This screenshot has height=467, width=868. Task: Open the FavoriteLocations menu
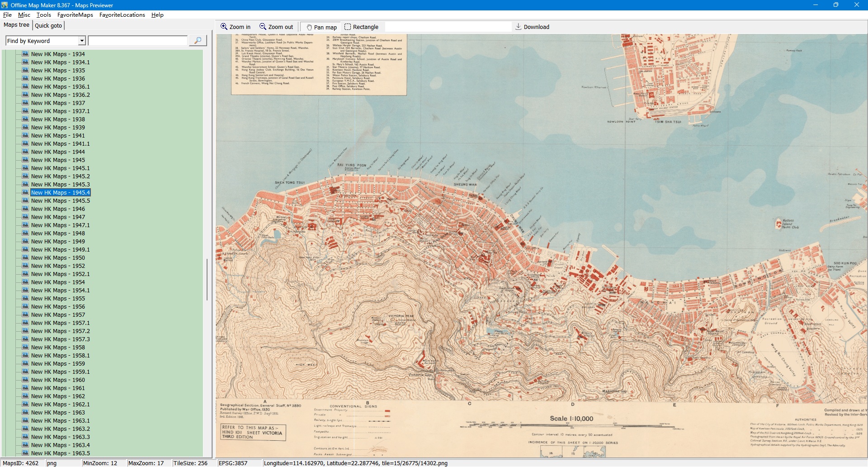click(x=122, y=15)
